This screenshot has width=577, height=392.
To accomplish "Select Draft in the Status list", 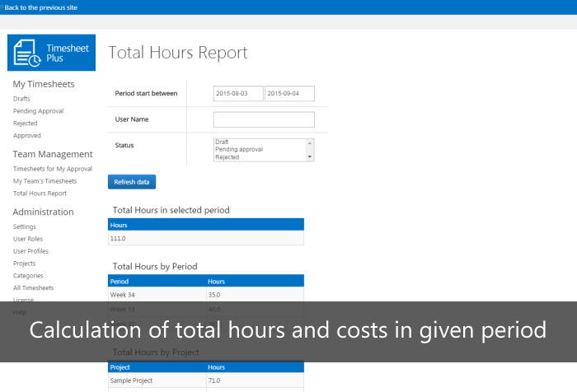I will [x=222, y=142].
